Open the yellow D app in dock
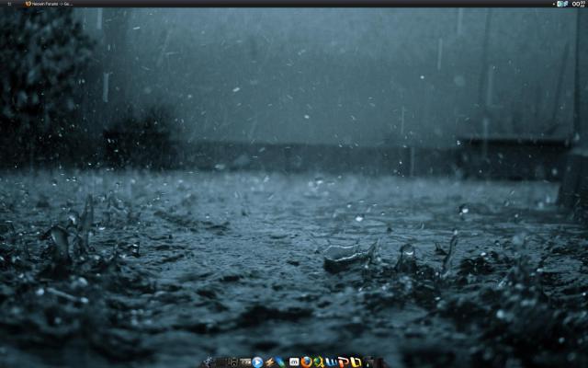 pos(356,362)
